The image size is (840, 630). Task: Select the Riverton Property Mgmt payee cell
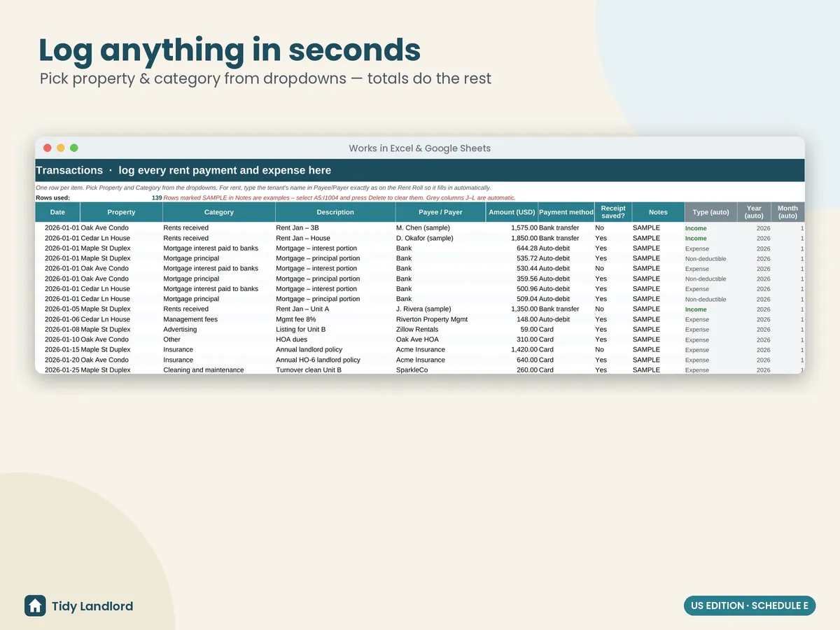[x=441, y=319]
